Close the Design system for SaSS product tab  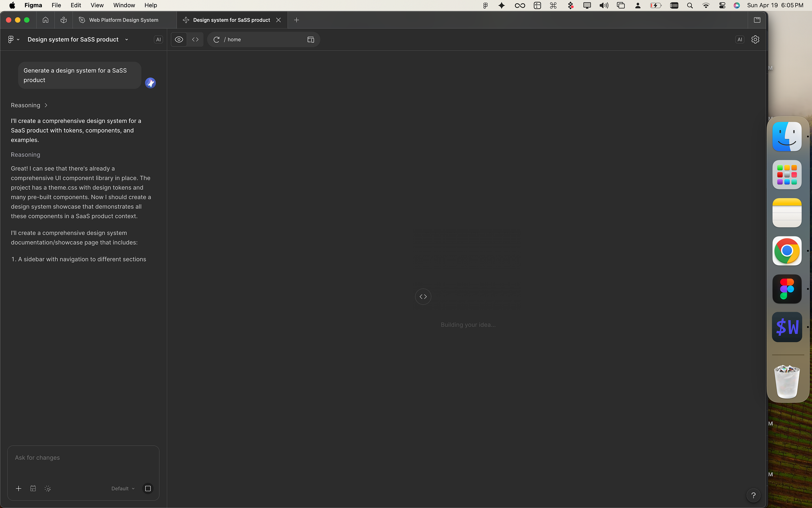pyautogui.click(x=278, y=20)
